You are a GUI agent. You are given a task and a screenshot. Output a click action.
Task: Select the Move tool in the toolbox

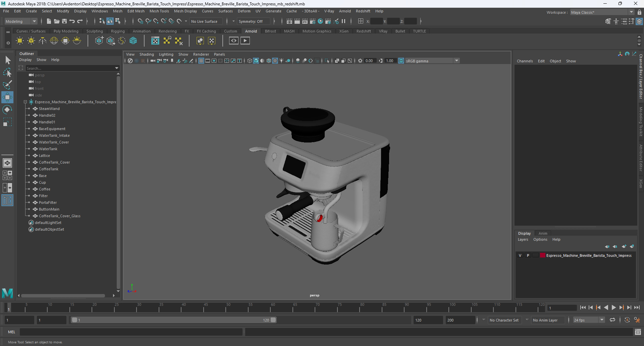[x=7, y=97]
